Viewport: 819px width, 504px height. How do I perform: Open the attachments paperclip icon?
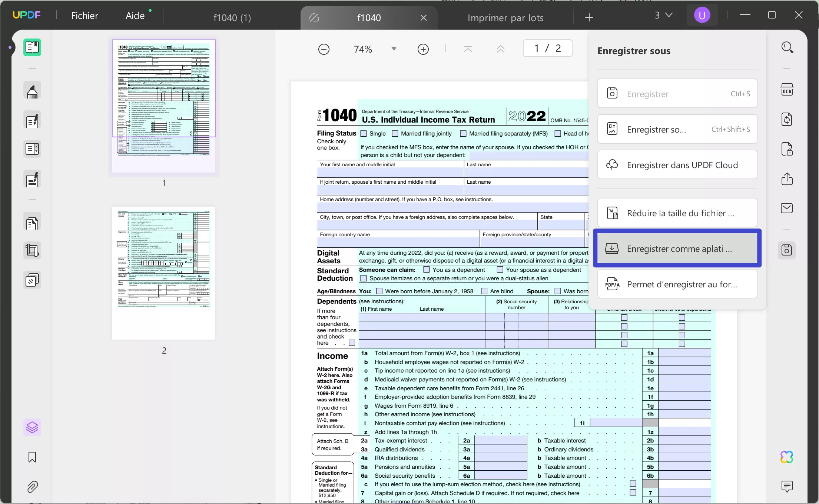click(x=32, y=487)
